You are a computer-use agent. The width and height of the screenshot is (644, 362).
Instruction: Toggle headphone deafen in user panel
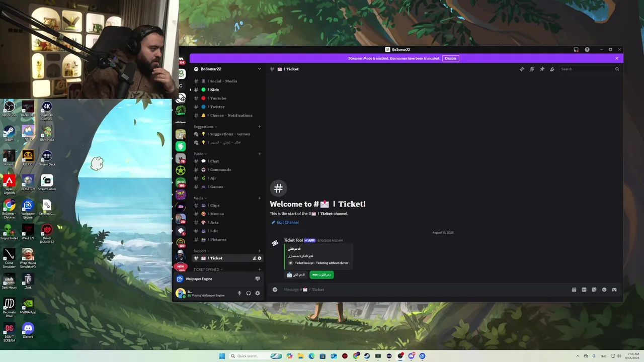click(x=249, y=293)
